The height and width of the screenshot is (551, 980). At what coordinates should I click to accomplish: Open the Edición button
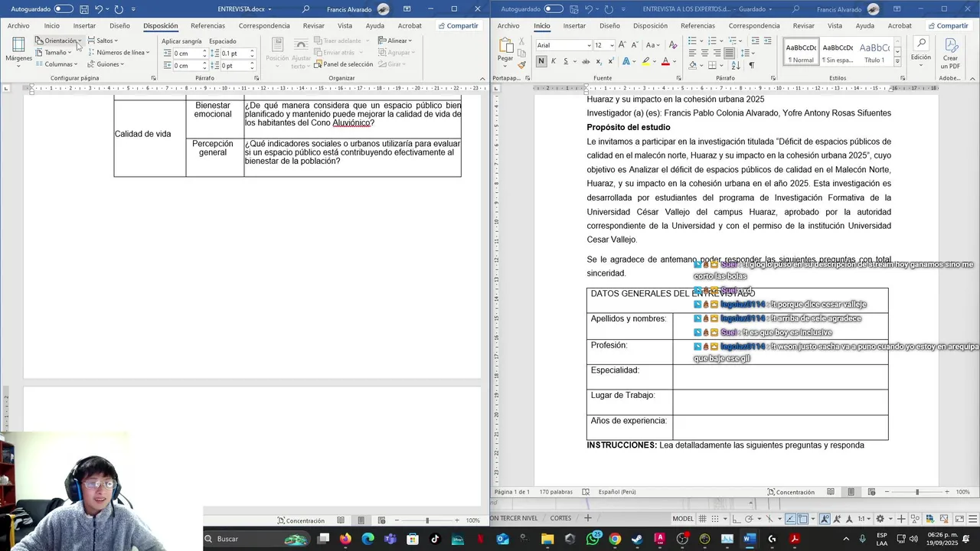pos(921,50)
